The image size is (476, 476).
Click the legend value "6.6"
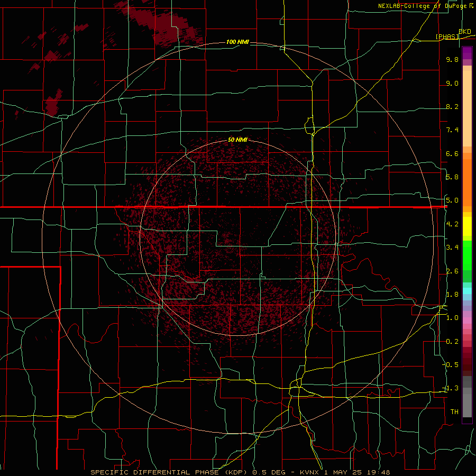point(452,153)
